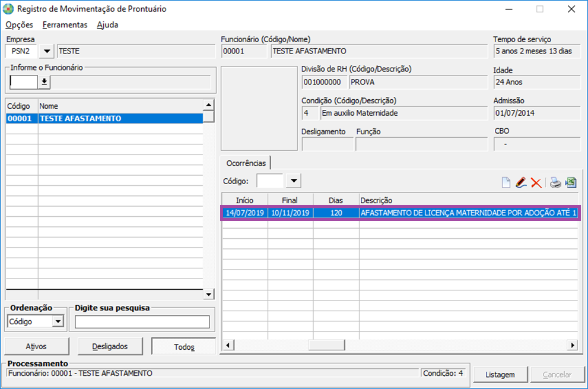Click occurrences horizontal scroll left arrow
Viewport: 588px width, 389px height.
click(x=228, y=344)
